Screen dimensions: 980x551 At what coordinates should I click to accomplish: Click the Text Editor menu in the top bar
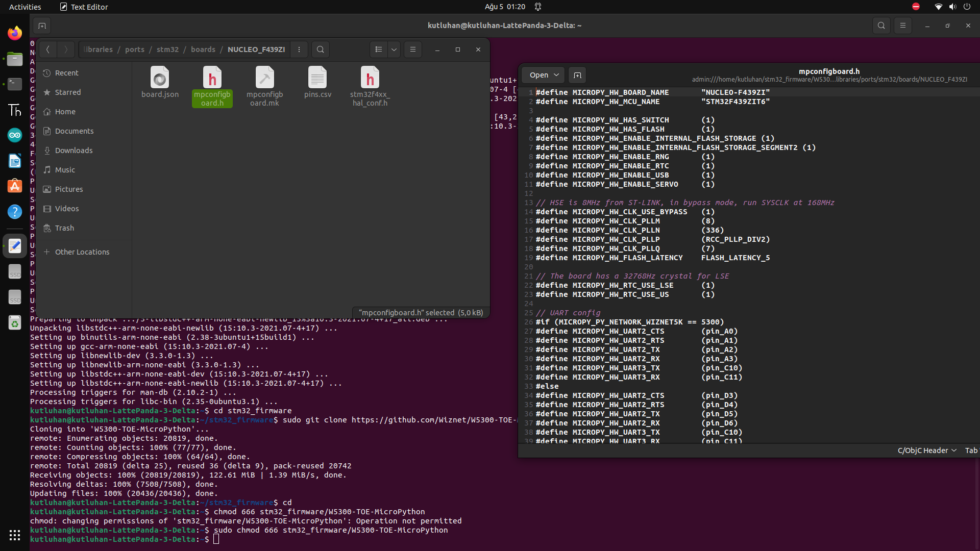click(x=83, y=7)
